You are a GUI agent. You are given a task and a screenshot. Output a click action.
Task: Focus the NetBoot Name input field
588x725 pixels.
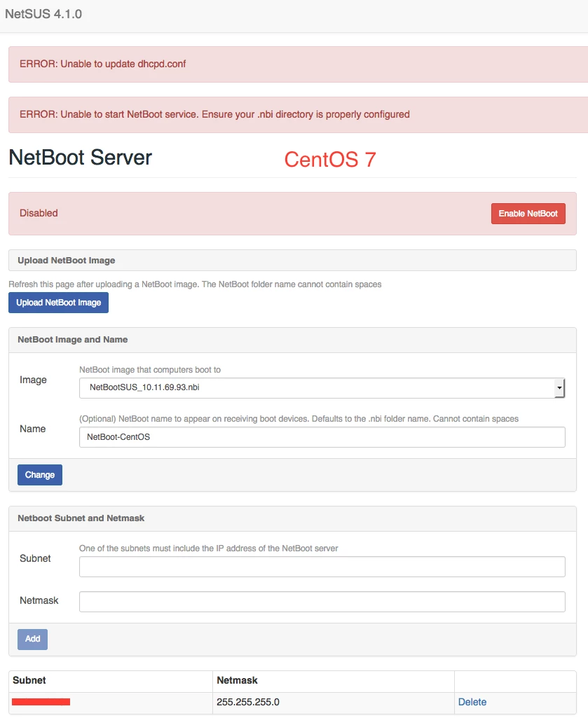pos(322,437)
